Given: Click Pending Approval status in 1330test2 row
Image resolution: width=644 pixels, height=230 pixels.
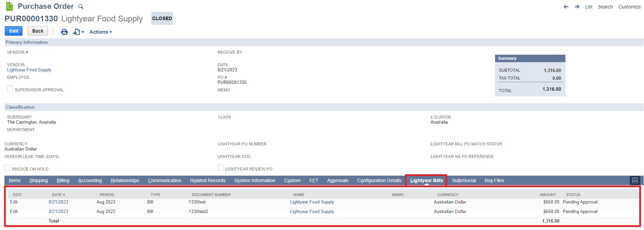Looking at the screenshot, I should pyautogui.click(x=580, y=211).
